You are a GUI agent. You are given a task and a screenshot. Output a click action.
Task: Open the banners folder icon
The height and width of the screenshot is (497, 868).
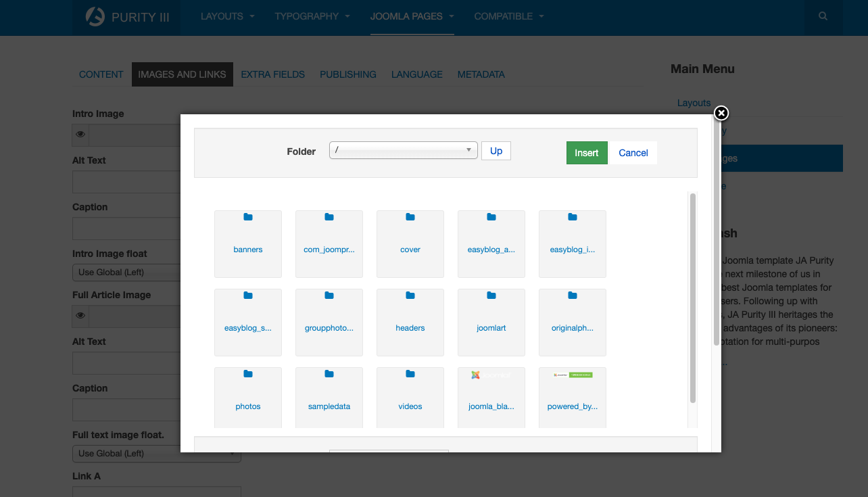[x=248, y=218]
